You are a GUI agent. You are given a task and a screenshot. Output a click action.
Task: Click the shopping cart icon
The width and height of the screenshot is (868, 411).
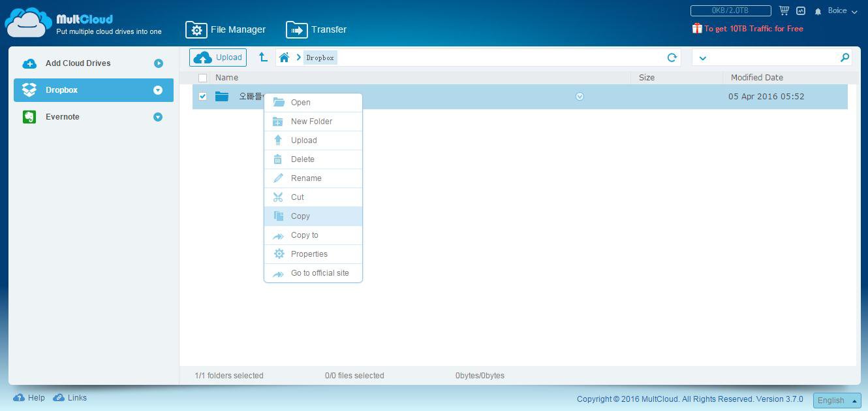tap(784, 10)
